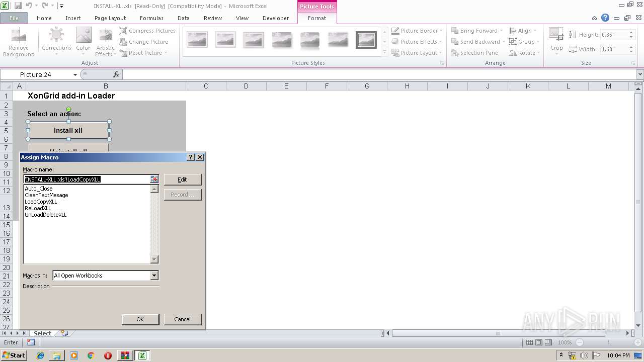Open Chrome from the taskbar
Viewport: 644px width, 362px height.
tap(91, 355)
